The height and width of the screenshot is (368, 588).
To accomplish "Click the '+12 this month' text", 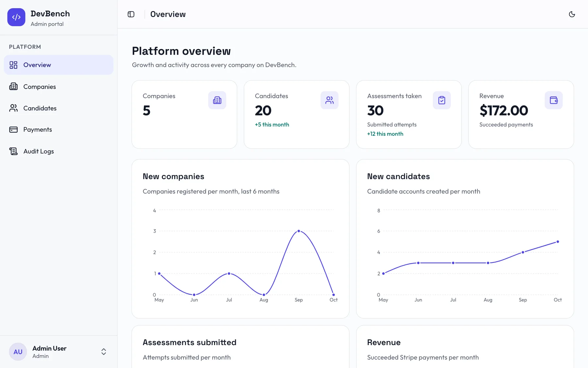I will (385, 134).
